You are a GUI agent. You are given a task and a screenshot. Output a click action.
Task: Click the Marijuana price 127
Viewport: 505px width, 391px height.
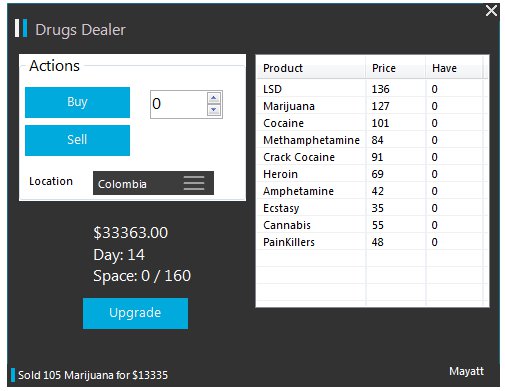[380, 106]
